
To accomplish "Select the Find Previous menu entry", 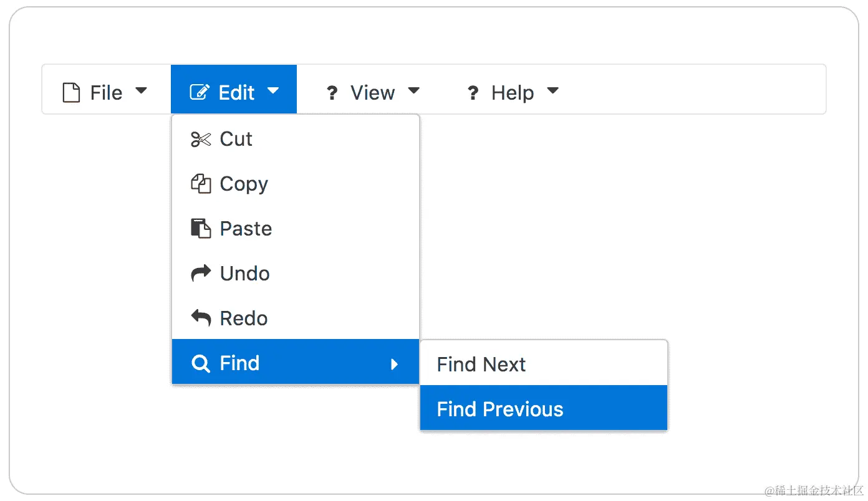I will [x=500, y=409].
